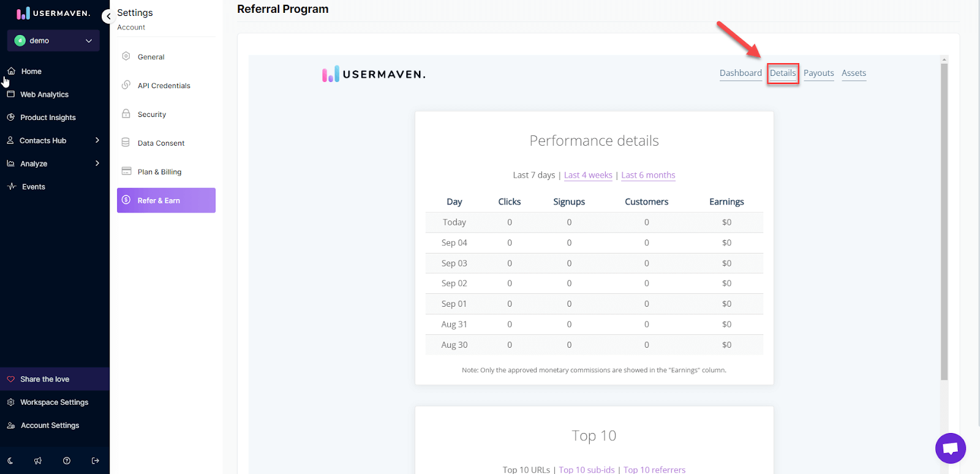Switch to the Payouts tab
Viewport: 980px width, 474px height.
pos(818,73)
